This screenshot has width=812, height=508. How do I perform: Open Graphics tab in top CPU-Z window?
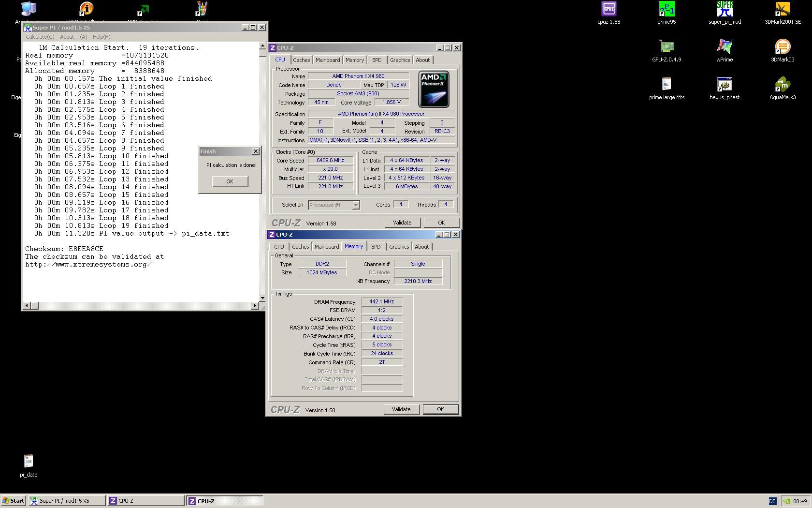[400, 60]
